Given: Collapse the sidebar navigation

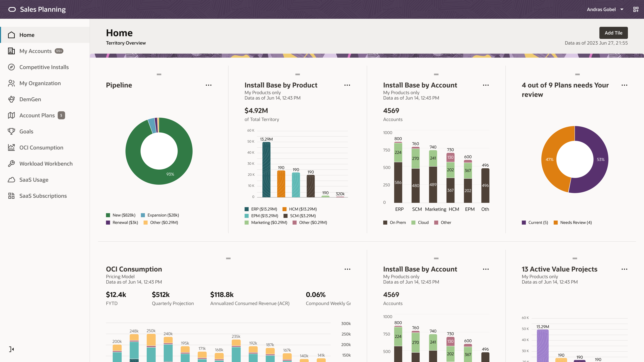Looking at the screenshot, I should tap(12, 349).
